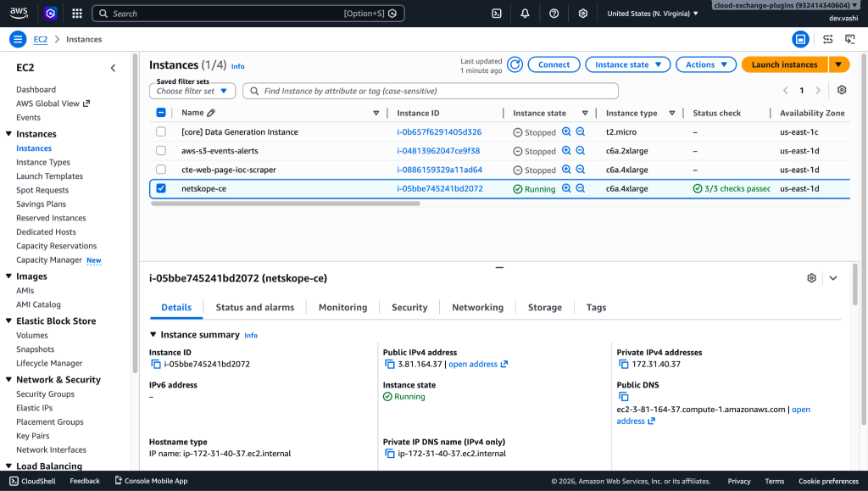The width and height of the screenshot is (868, 491).
Task: Switch to the Monitoring tab
Action: pyautogui.click(x=342, y=307)
